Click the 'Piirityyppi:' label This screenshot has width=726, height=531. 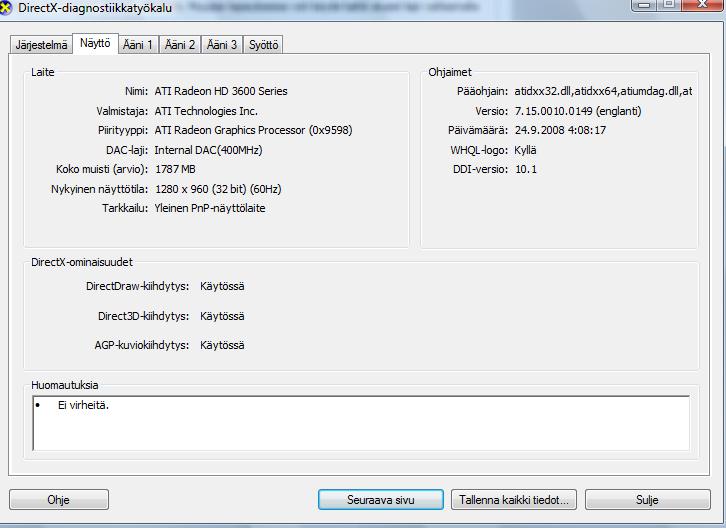(x=123, y=131)
